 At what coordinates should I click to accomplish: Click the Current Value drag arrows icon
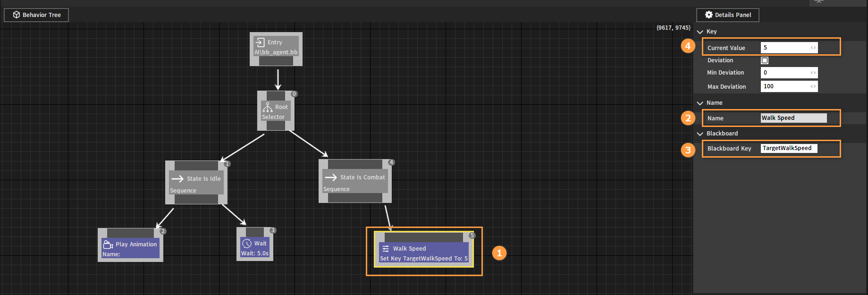[x=813, y=48]
